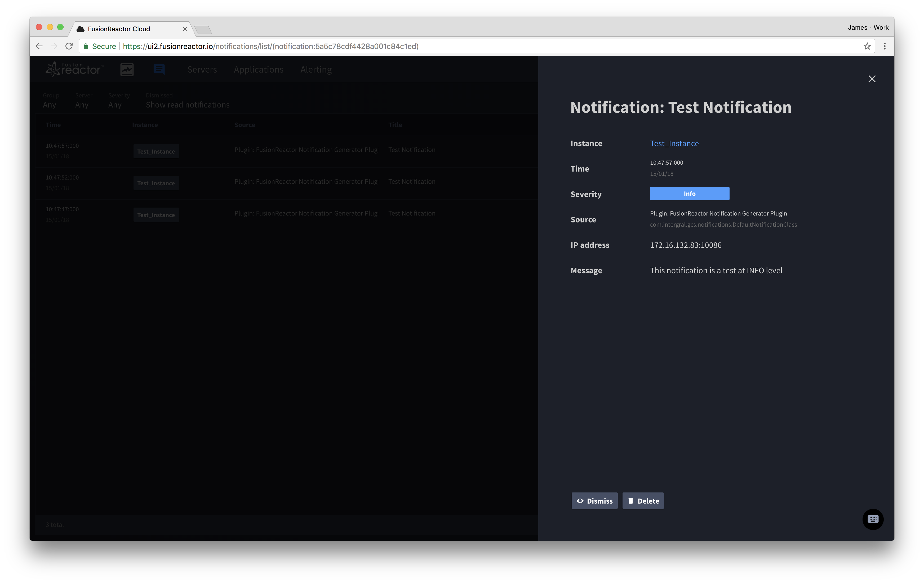Bookmark the page with the star icon

(867, 46)
